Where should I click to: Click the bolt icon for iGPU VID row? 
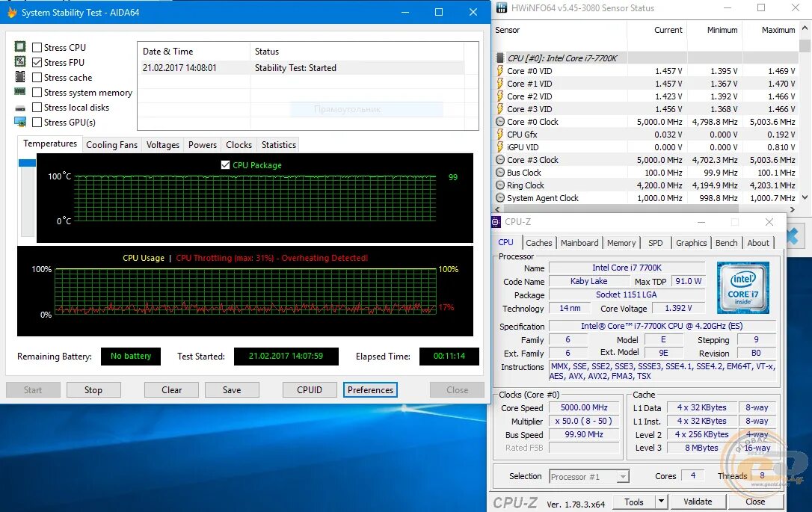pos(499,147)
